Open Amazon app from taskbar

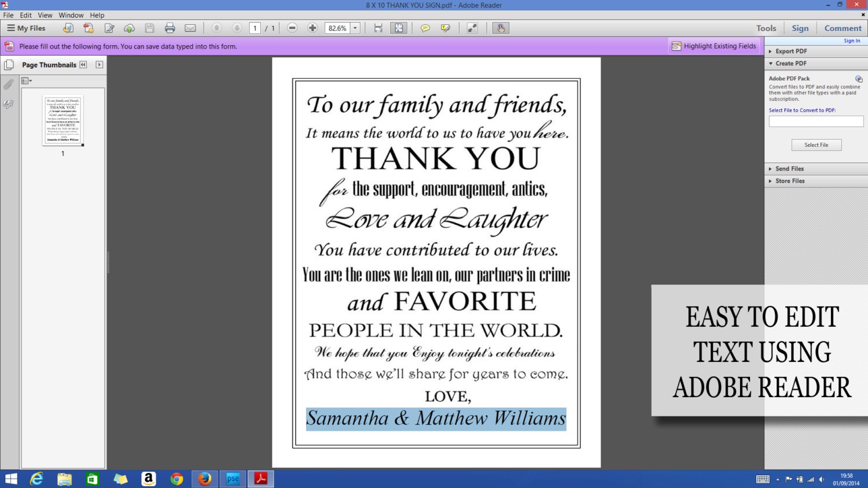pyautogui.click(x=149, y=479)
